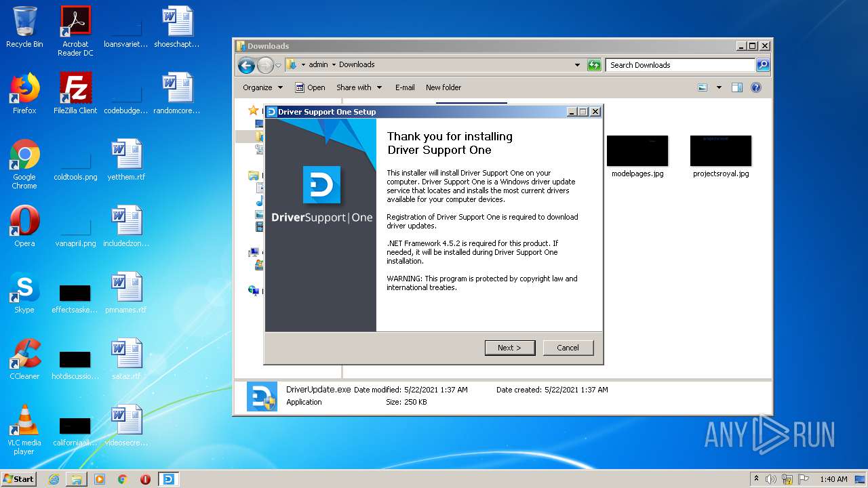
Task: Click Downloads breadcrumb in address bar
Action: point(357,65)
